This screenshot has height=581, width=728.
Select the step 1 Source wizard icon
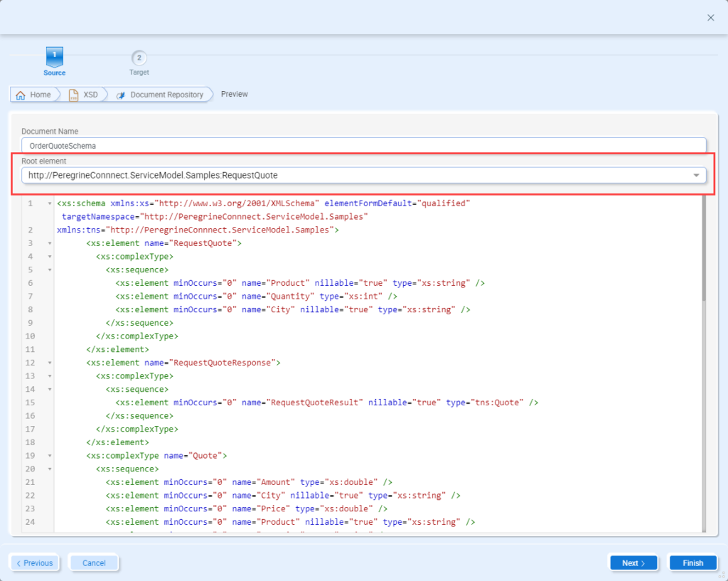coord(54,57)
